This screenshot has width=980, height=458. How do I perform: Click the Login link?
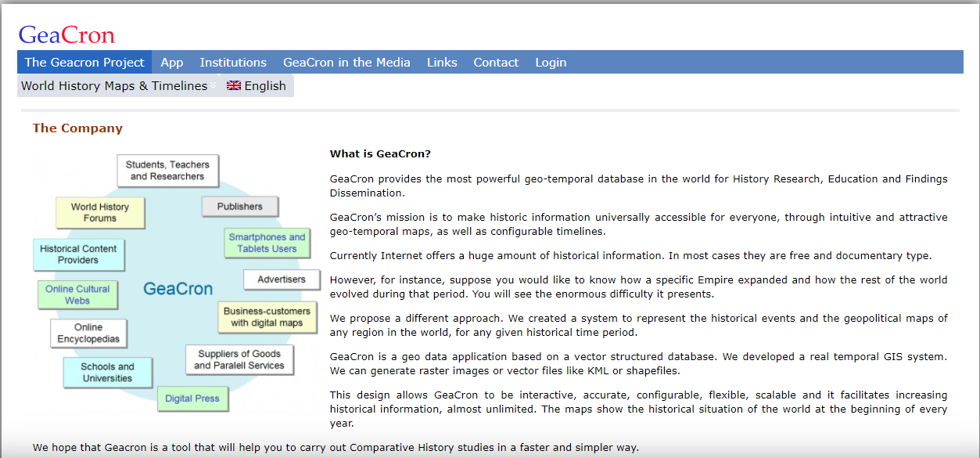pyautogui.click(x=551, y=63)
